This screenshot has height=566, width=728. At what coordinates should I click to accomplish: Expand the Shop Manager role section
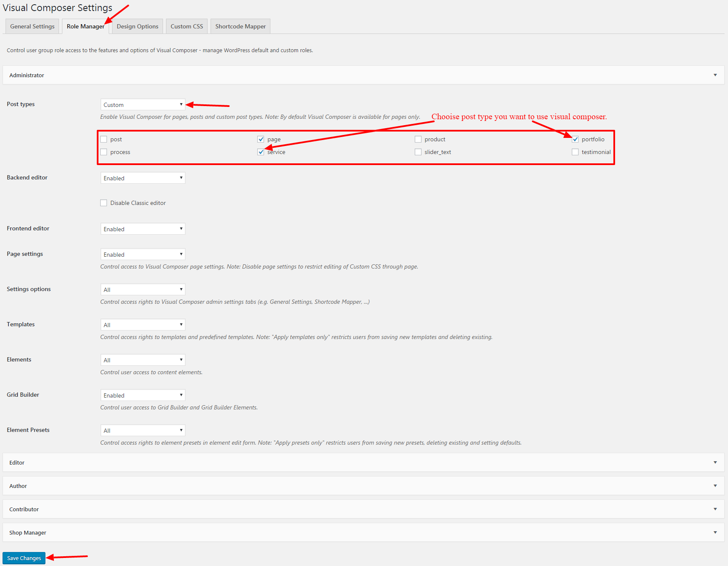363,532
